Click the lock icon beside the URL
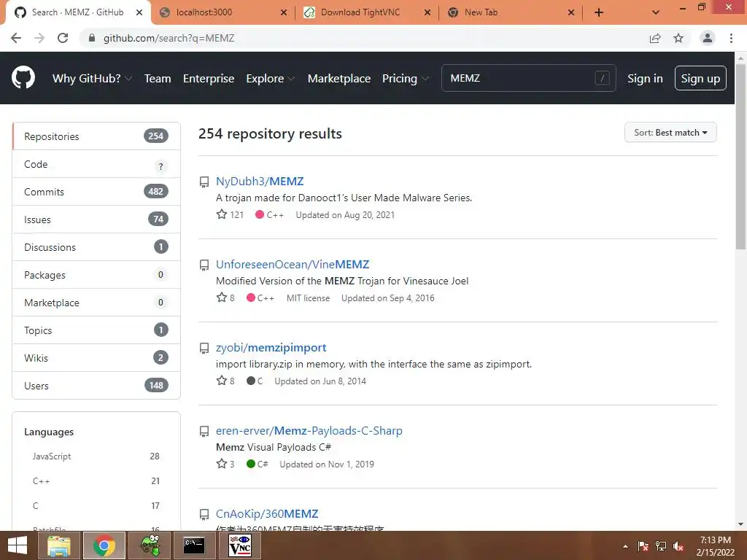The height and width of the screenshot is (560, 747). (x=92, y=38)
